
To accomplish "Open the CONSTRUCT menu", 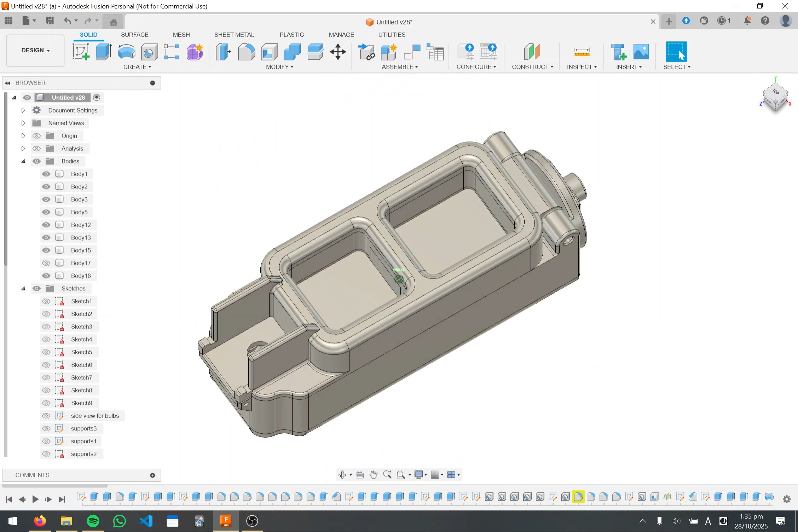I will pos(532,67).
